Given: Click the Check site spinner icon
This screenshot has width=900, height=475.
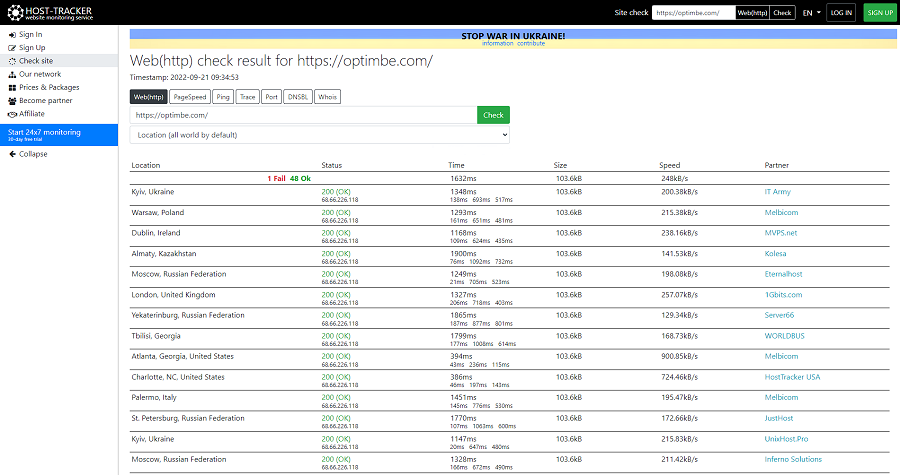Looking at the screenshot, I should (x=12, y=61).
